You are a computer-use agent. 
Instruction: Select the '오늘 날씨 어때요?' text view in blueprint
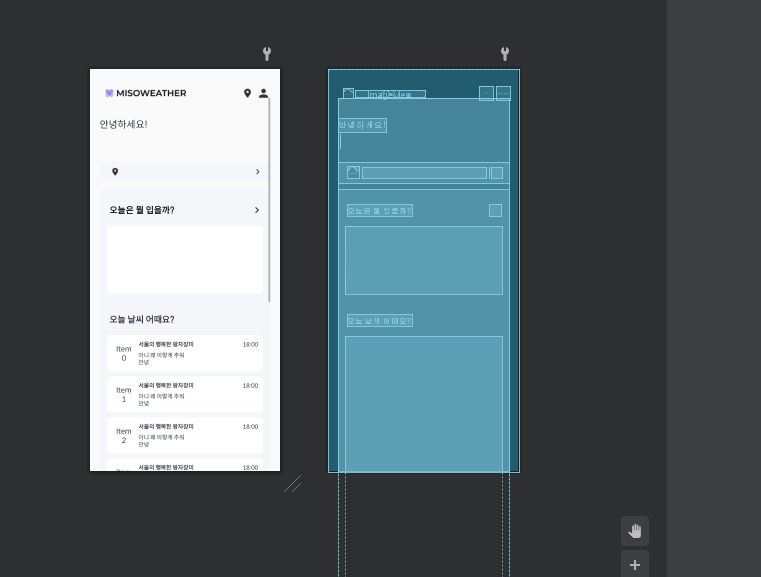(380, 321)
